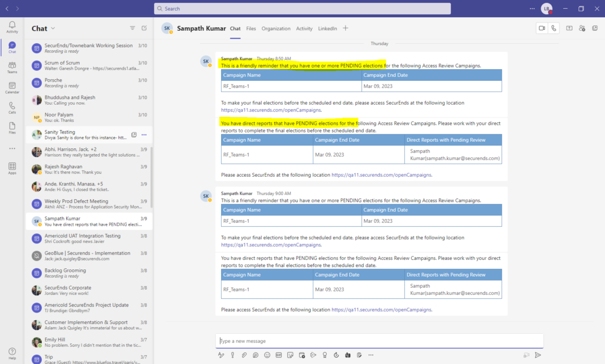Viewport: 605px width, 364px height.
Task: Open the Porsche chat
Action: tap(89, 83)
